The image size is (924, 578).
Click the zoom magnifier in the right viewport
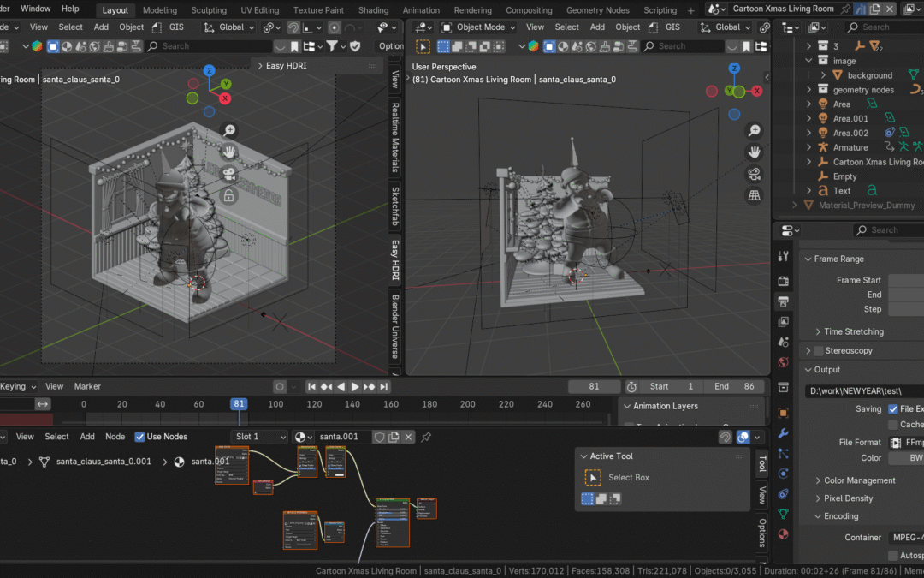click(755, 131)
